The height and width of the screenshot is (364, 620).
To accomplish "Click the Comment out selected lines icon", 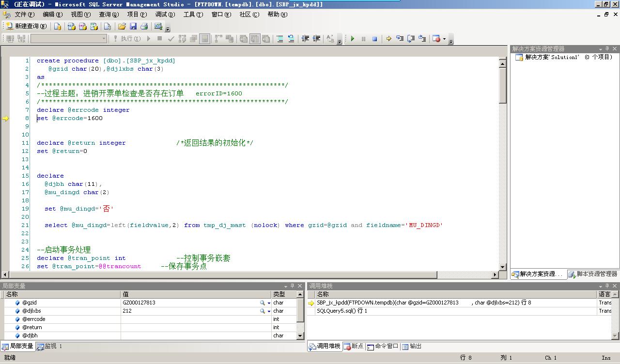I will click(280, 39).
